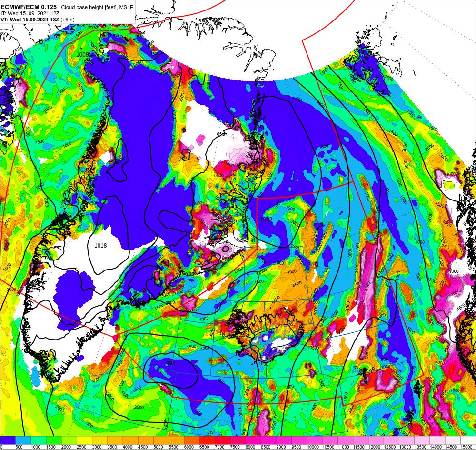This screenshot has height=450, width=476.
Task: Pick the red 6500–7000 legend swatch
Action: pyautogui.click(x=208, y=440)
